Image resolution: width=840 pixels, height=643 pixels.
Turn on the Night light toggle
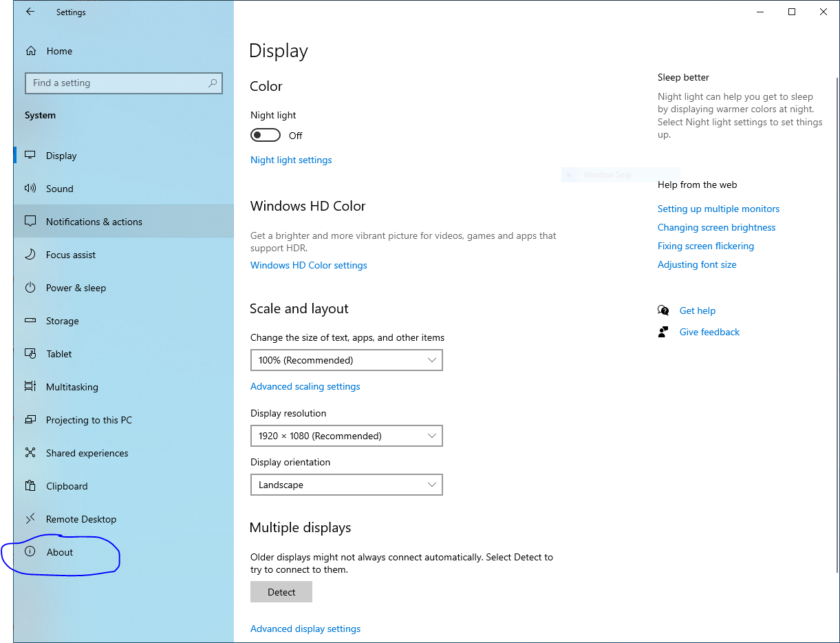(266, 135)
